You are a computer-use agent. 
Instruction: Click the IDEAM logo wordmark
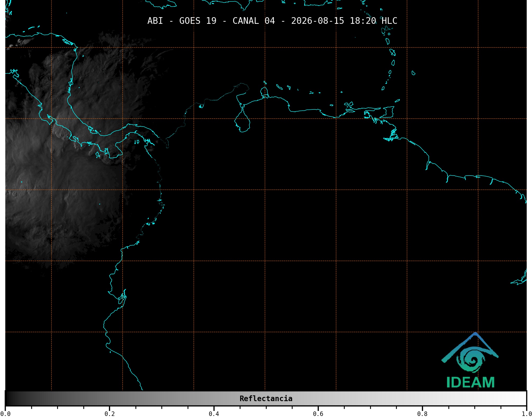coord(470,382)
